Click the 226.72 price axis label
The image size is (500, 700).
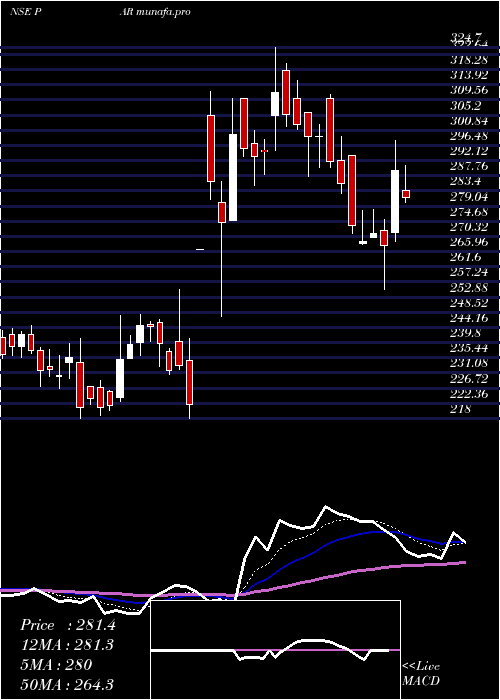468,379
